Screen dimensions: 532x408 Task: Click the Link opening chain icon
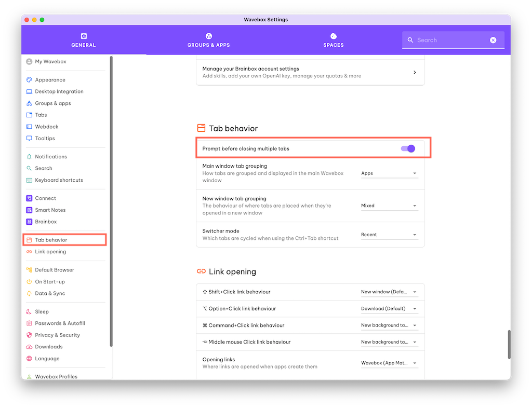point(29,251)
